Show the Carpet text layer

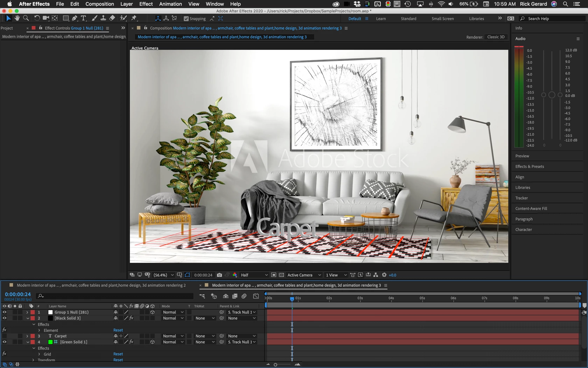click(x=4, y=336)
